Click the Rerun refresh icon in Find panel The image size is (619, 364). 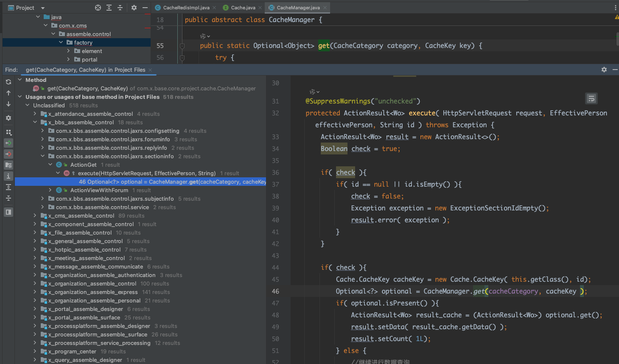8,82
